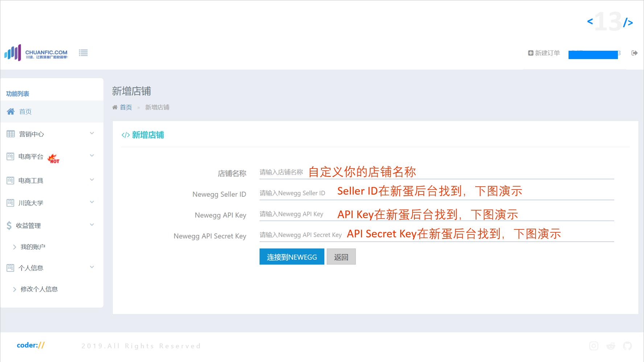
Task: Focus the Newegg Seller ID input
Action: pyautogui.click(x=436, y=193)
